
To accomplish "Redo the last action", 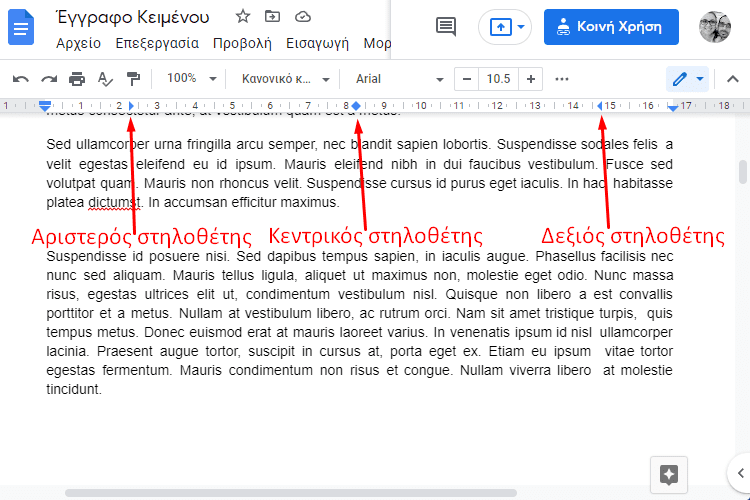I will [49, 79].
